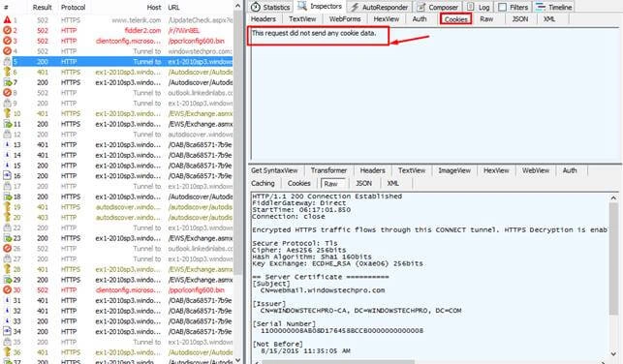This screenshot has width=623, height=364.
Task: Click the AutoResponder lightning icon
Action: point(355,7)
